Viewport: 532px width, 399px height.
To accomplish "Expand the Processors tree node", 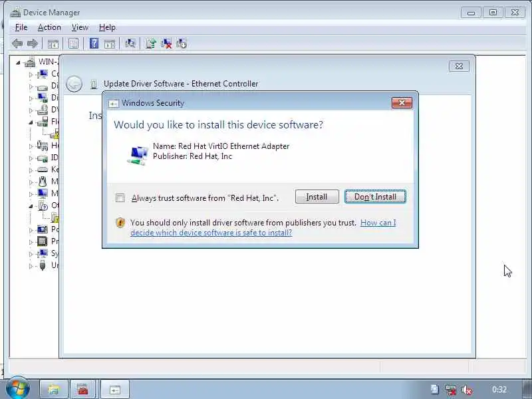I will tap(31, 242).
